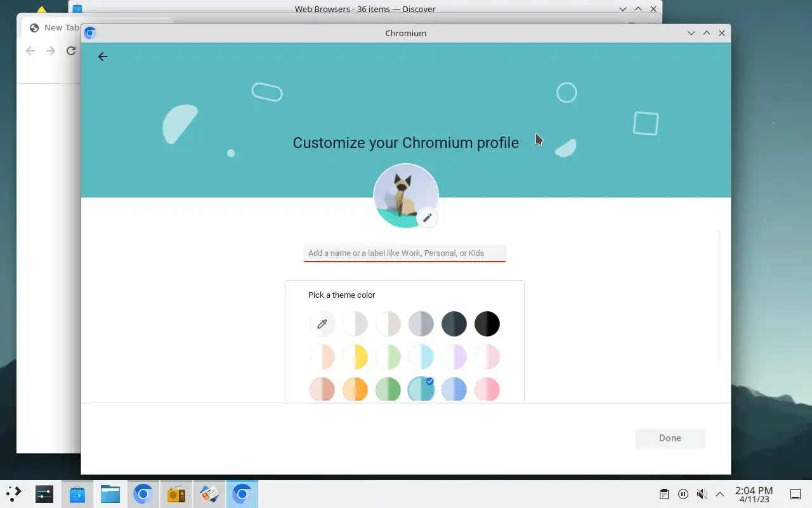Select the checked teal theme color
This screenshot has width=812, height=508.
coord(421,389)
